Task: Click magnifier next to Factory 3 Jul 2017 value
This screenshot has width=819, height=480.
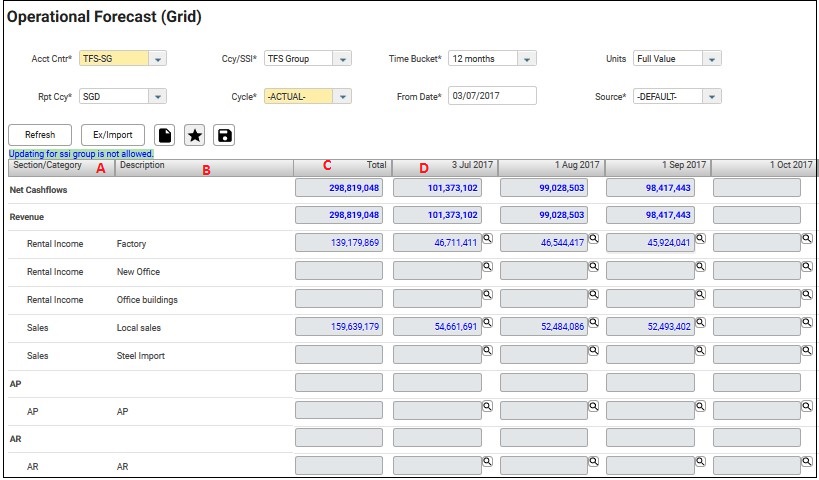Action: [x=487, y=239]
